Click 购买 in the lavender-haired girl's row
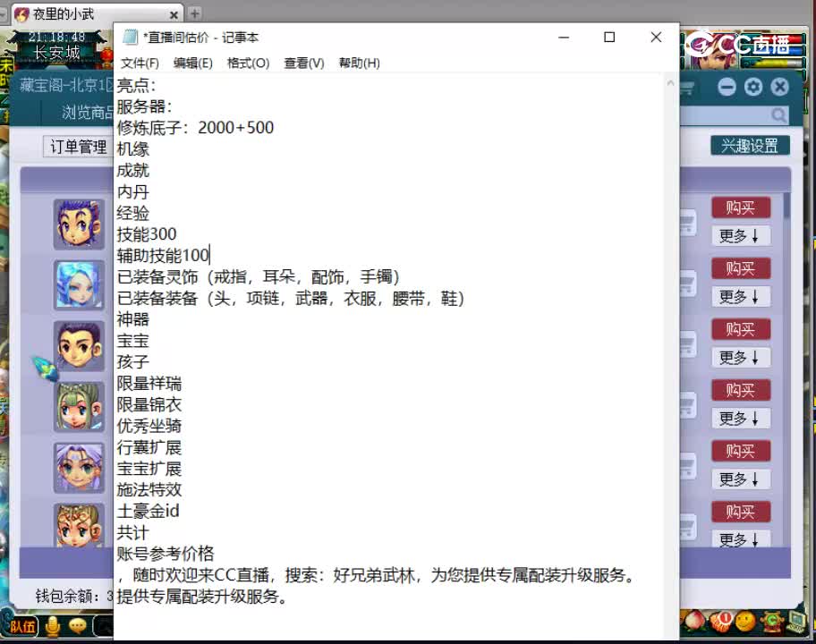Image resolution: width=816 pixels, height=644 pixels. [x=741, y=451]
